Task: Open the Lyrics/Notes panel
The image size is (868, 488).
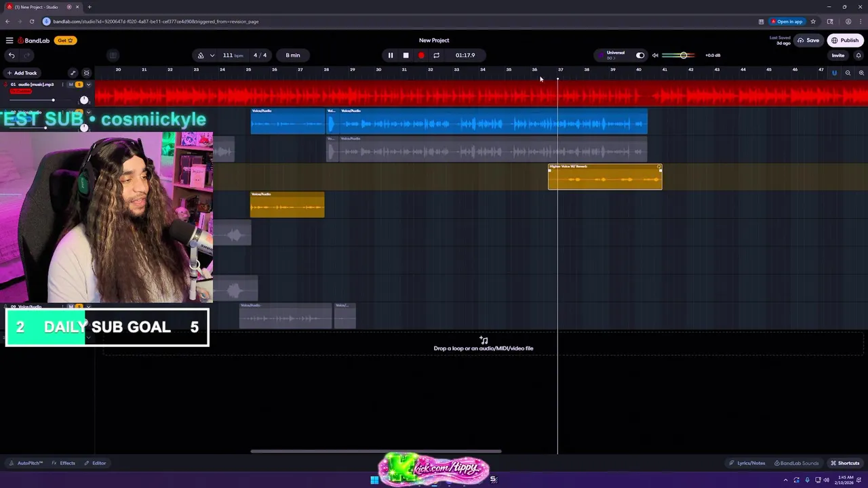Action: coord(747,464)
